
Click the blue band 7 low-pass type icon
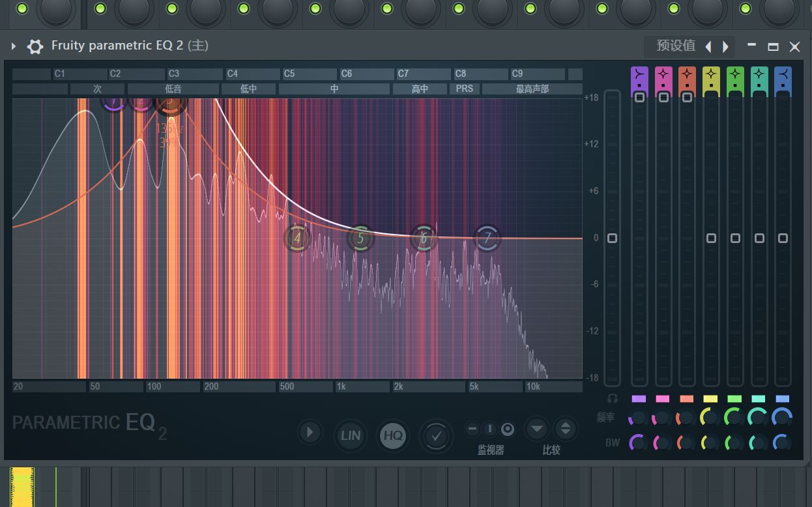pyautogui.click(x=783, y=73)
